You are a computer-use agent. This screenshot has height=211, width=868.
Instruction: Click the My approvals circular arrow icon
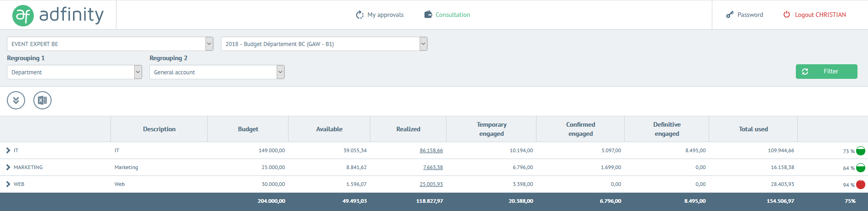click(360, 15)
